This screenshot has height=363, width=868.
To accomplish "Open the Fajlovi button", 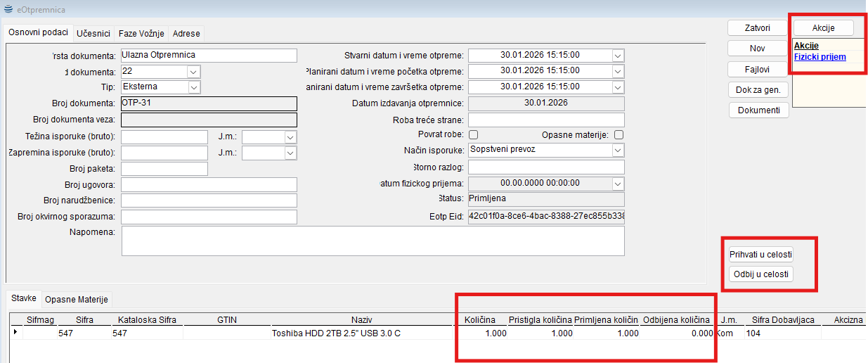I will point(757,70).
